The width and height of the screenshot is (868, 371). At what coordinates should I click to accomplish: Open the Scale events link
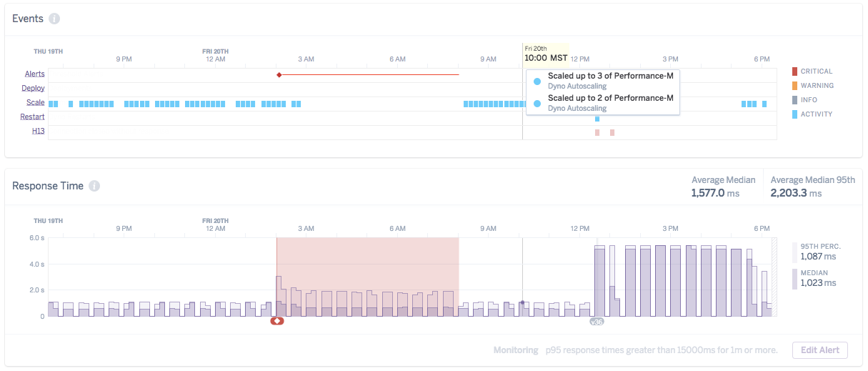[36, 103]
